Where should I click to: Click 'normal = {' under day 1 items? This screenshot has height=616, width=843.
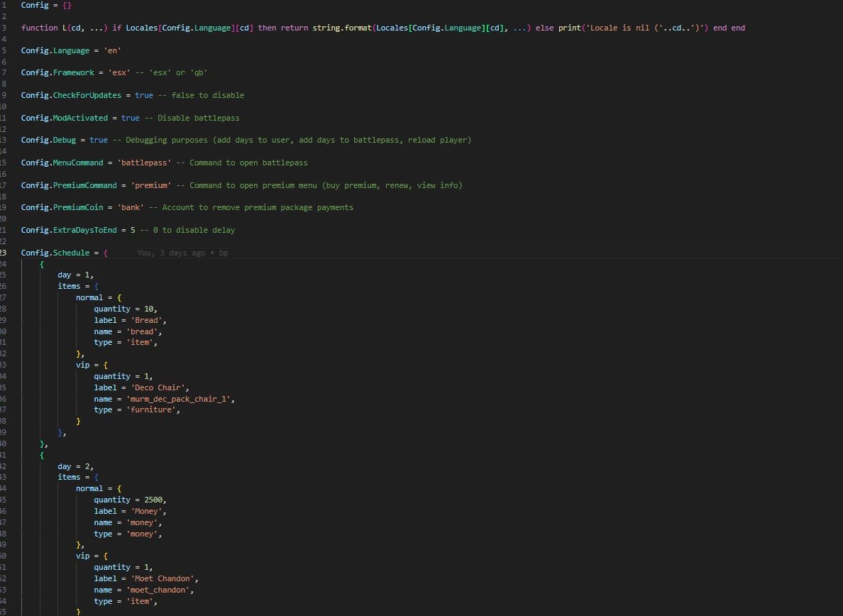(99, 298)
